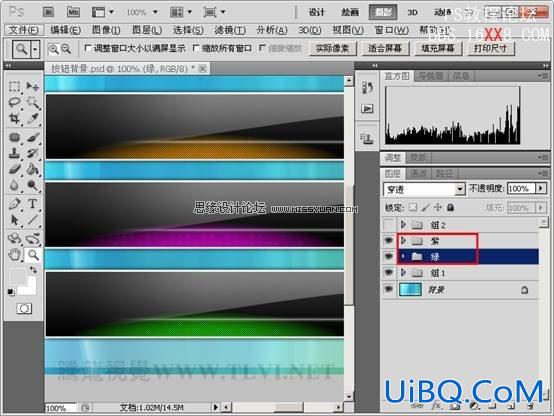Toggle lock all icon
The width and height of the screenshot is (554, 416).
[450, 207]
